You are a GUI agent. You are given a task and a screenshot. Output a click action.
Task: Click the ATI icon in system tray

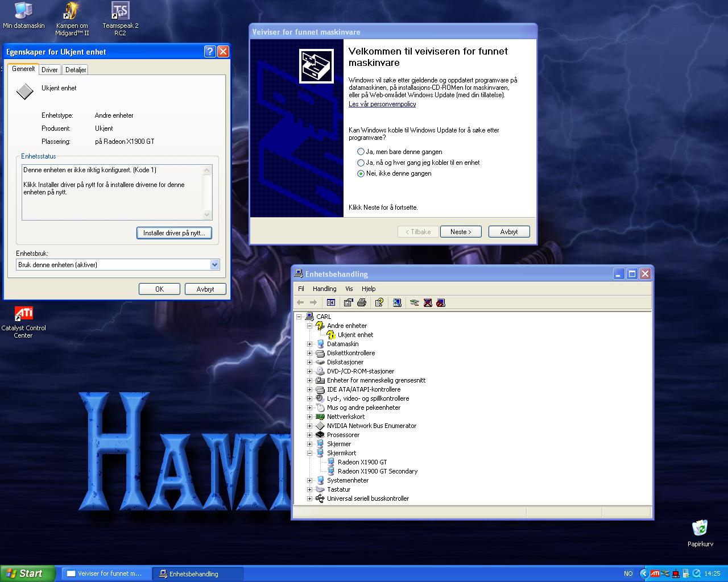click(655, 573)
